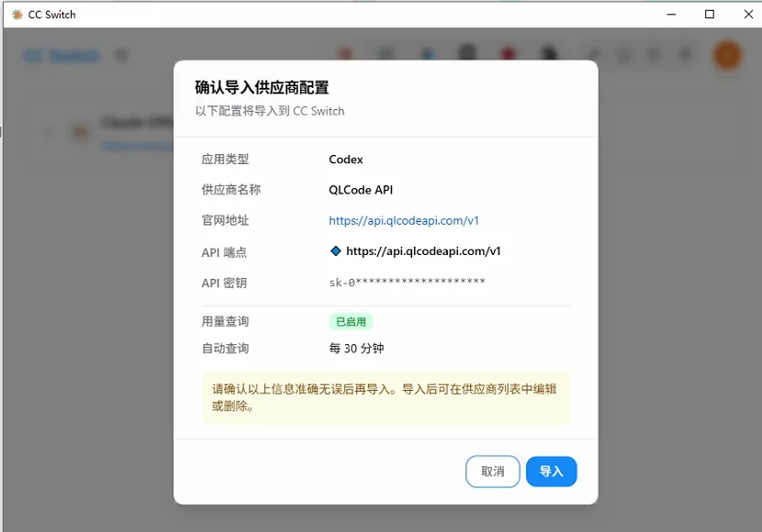The height and width of the screenshot is (532, 762).
Task: Click the blue diamond icon beside API endpoint
Action: pos(335,251)
